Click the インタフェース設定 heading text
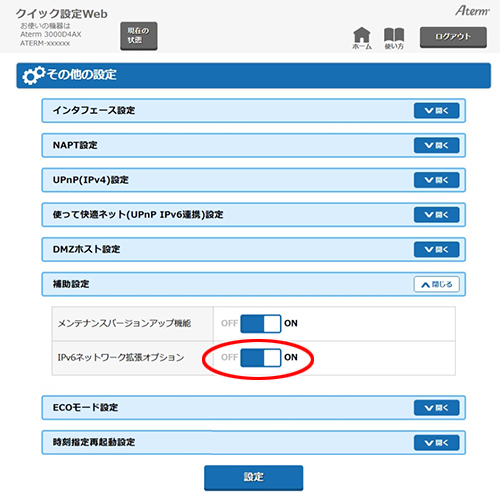 pyautogui.click(x=94, y=110)
